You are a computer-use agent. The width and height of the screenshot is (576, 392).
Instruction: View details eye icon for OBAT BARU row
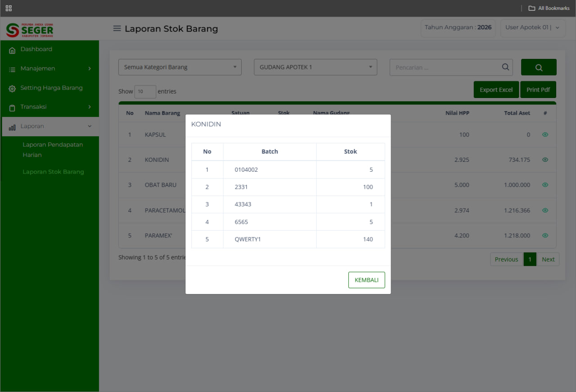pos(545,185)
